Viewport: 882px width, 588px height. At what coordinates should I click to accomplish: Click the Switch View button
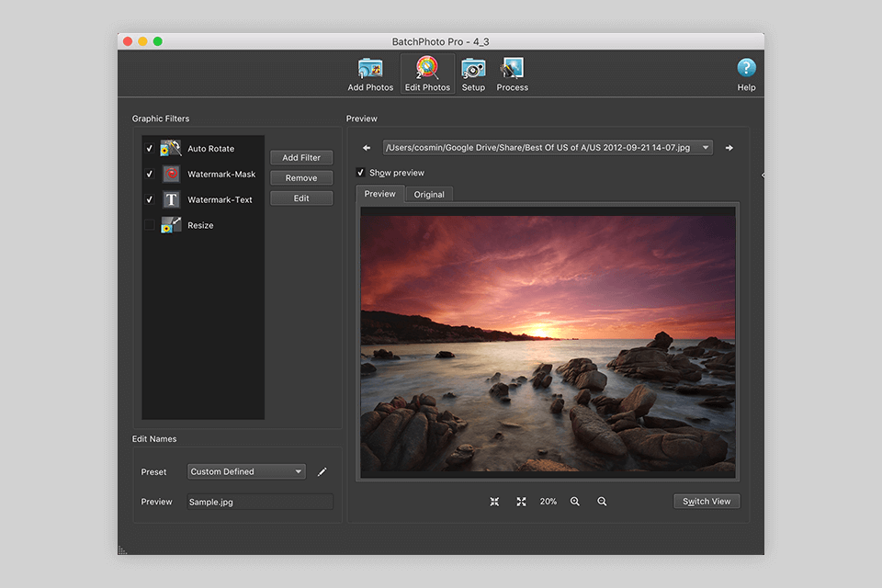click(x=707, y=502)
